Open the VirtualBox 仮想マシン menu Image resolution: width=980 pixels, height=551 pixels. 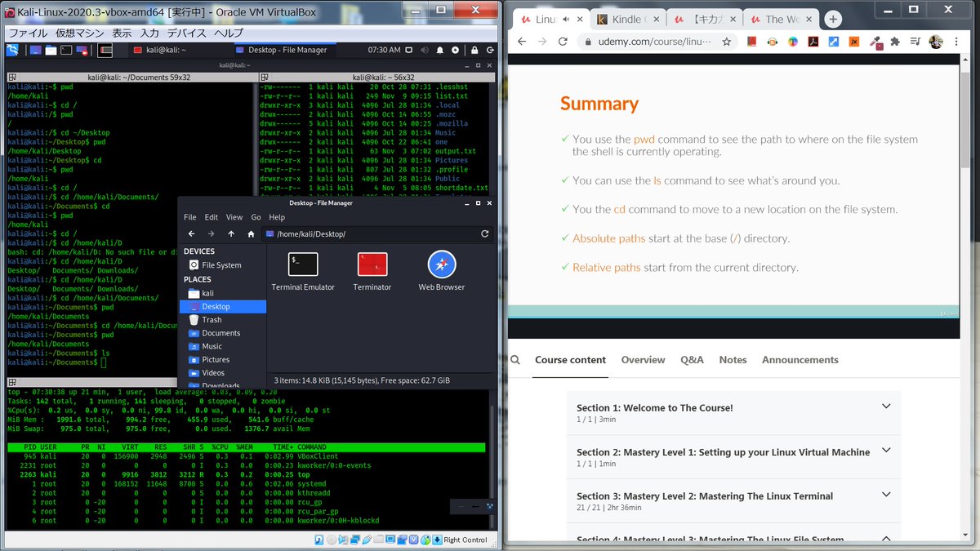click(x=79, y=33)
